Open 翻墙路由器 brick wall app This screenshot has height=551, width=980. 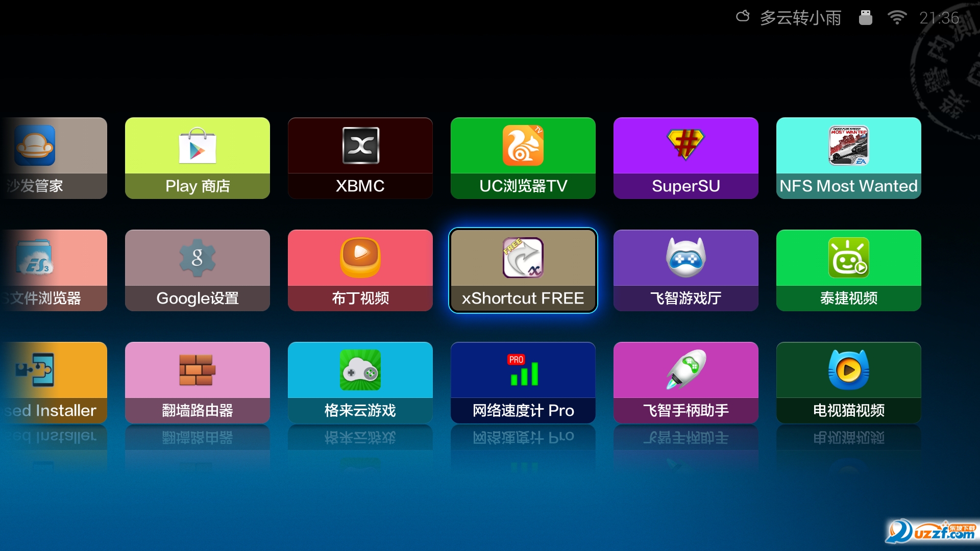[x=197, y=383]
